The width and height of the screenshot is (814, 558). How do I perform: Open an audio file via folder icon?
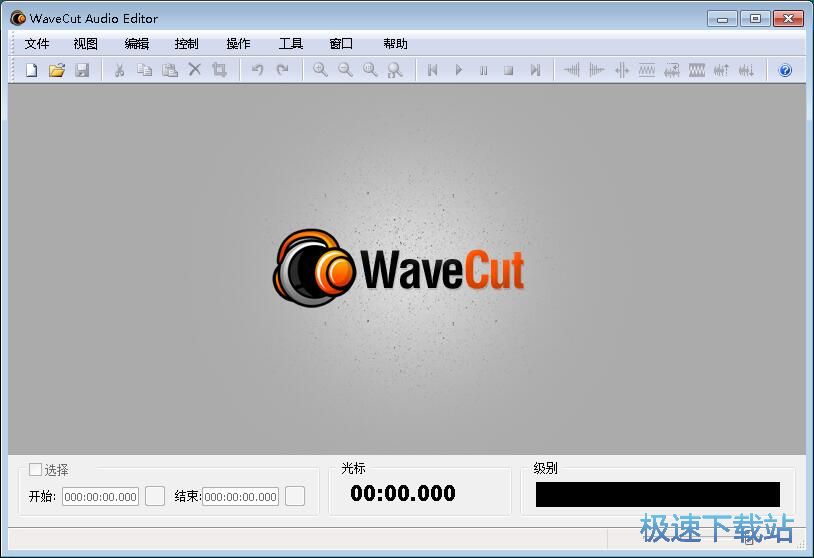[57, 70]
